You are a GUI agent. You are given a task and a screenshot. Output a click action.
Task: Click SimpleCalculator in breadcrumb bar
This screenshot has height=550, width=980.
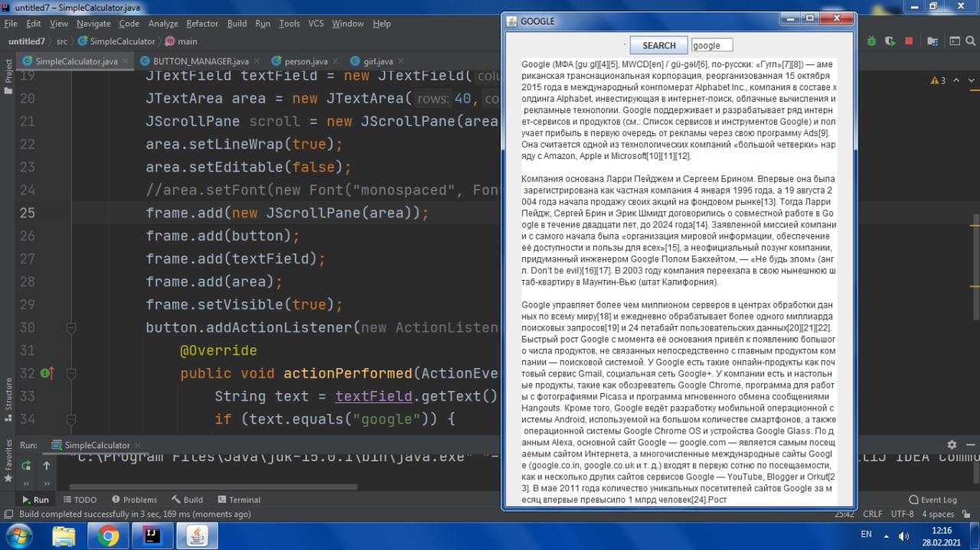pos(116,41)
